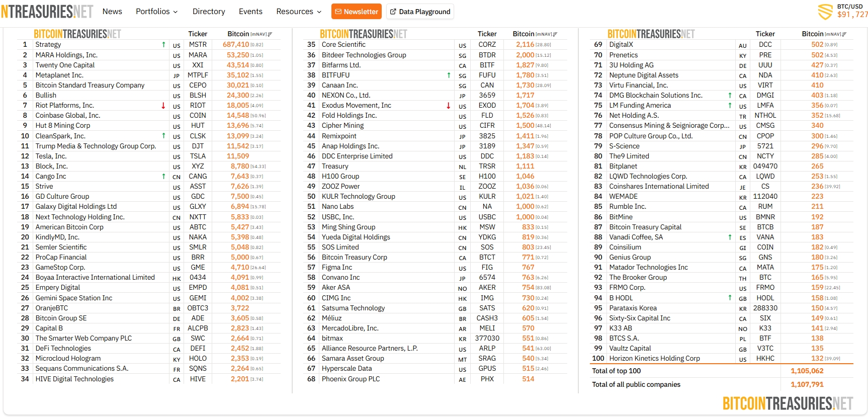Click the red down arrow beside Exodus Movement
This screenshot has height=417, width=868.
click(x=449, y=106)
